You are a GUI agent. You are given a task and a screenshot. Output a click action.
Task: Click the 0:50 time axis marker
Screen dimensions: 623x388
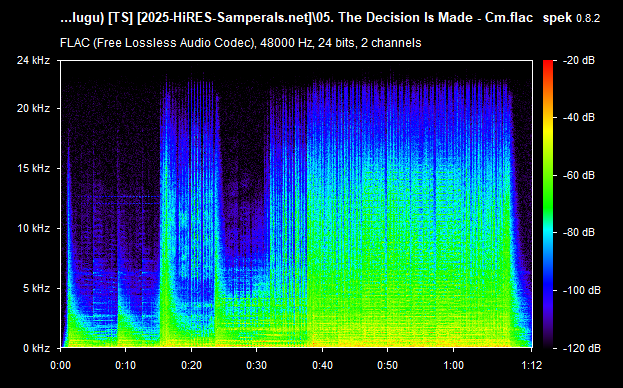pos(387,365)
